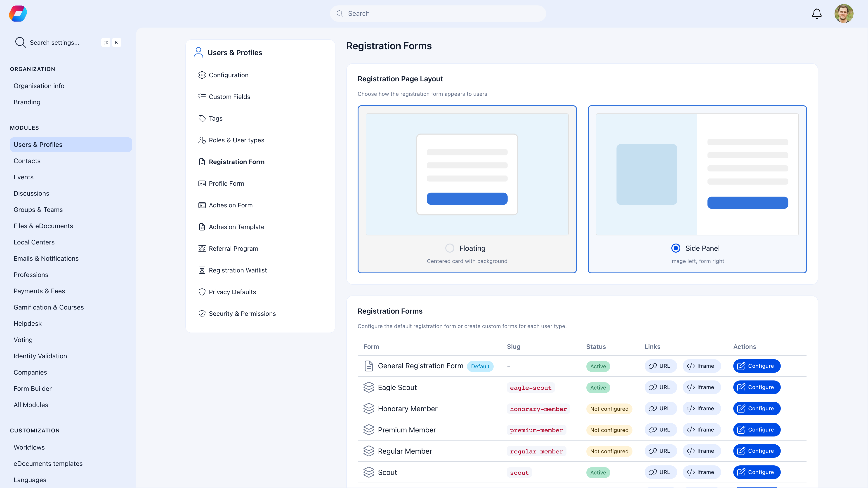Screen dimensions: 868x488
Task: Open Contacts from the sidebar
Action: point(27,161)
